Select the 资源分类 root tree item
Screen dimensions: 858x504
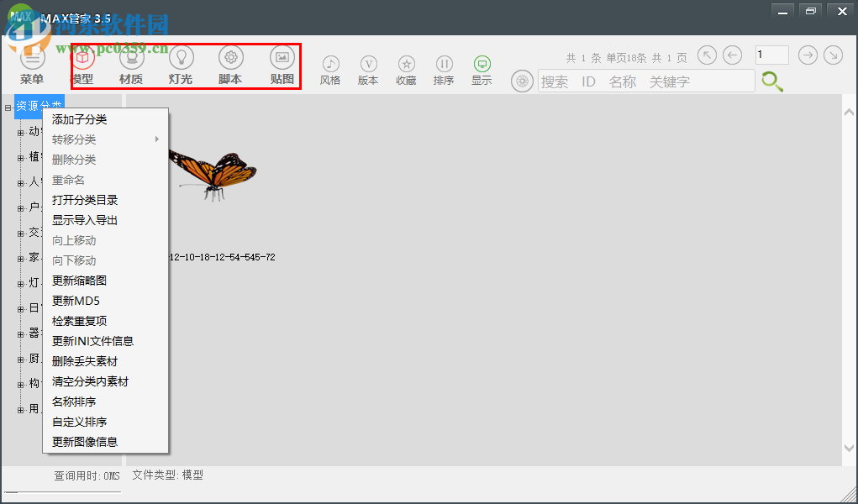tap(39, 108)
